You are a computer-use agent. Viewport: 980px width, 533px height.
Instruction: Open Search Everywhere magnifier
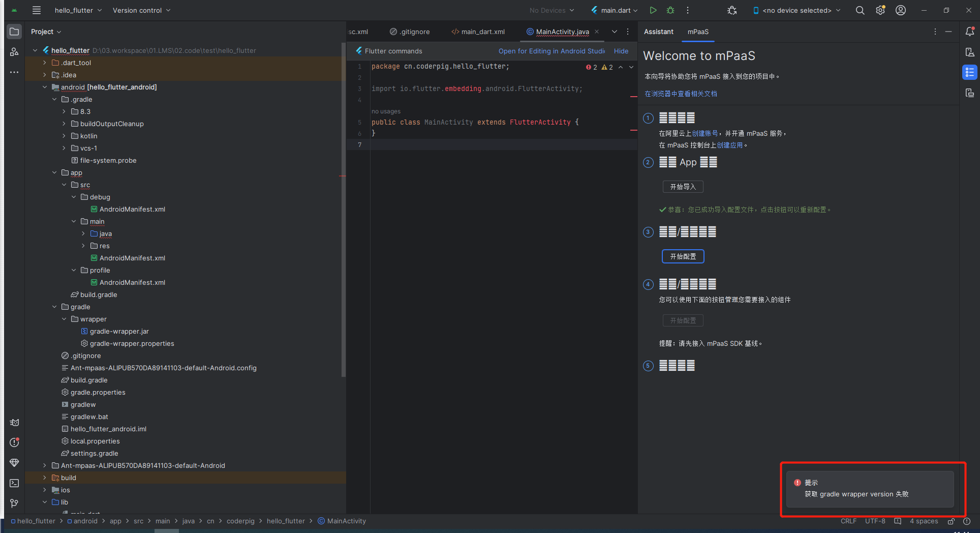tap(860, 10)
